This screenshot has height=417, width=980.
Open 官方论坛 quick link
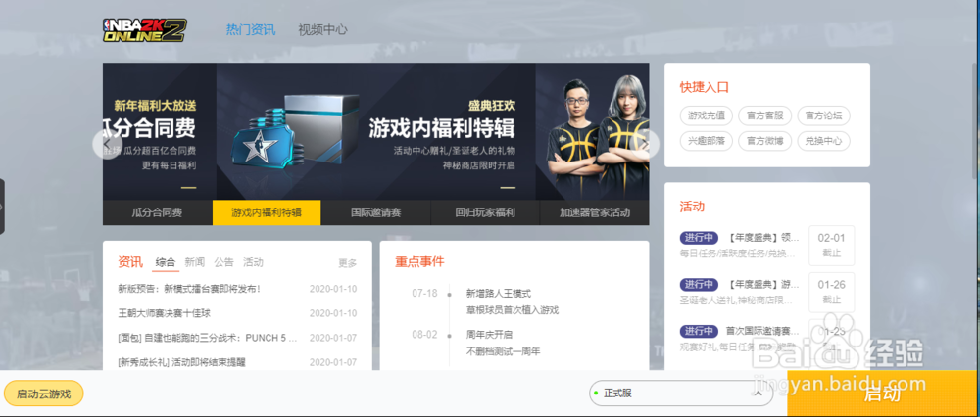pyautogui.click(x=824, y=116)
